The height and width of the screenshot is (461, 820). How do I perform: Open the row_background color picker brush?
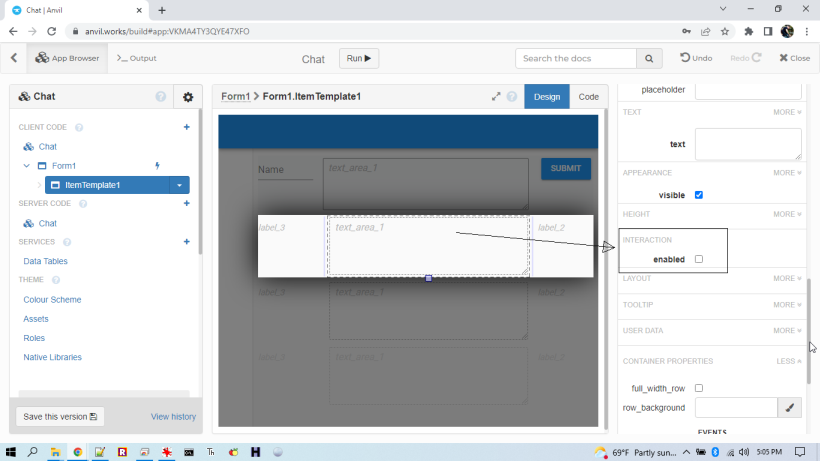point(791,408)
